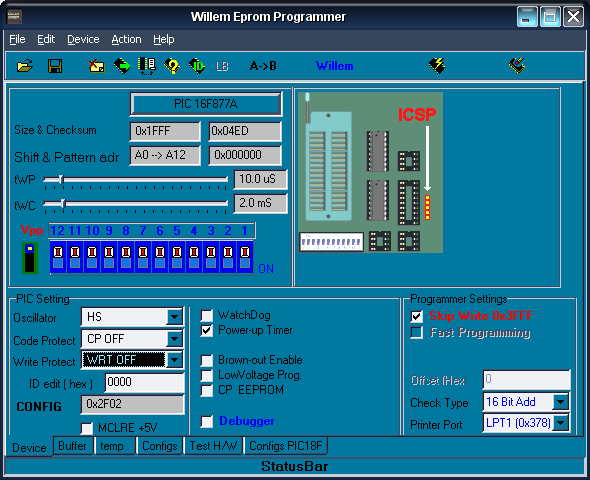
Task: Click the erase chip toolbar icon
Action: tap(97, 66)
